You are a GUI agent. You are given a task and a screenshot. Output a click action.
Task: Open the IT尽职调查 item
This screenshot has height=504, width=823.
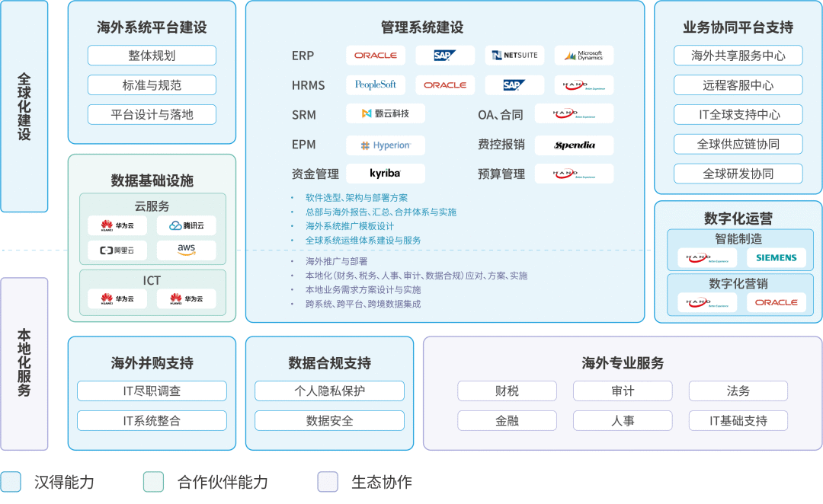click(152, 391)
